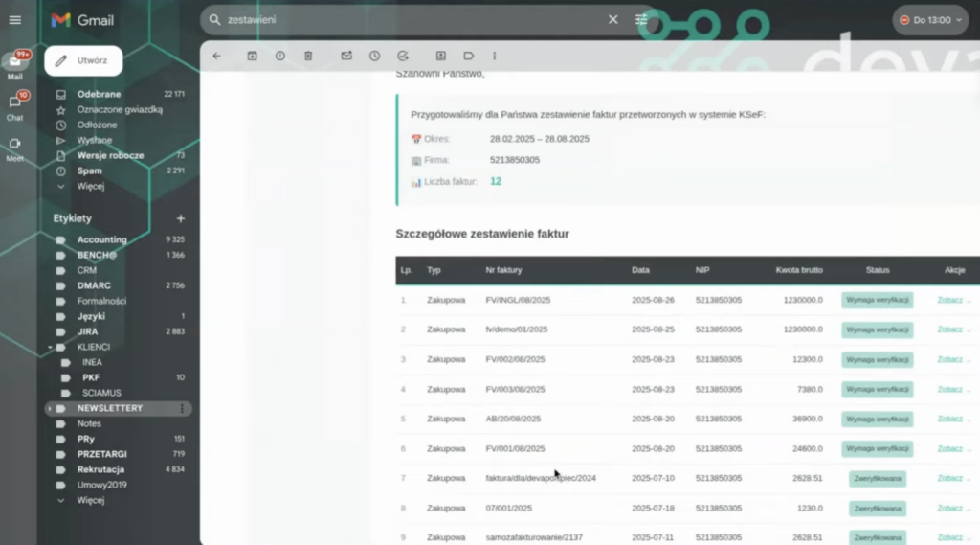Go back to the message list

(x=216, y=56)
